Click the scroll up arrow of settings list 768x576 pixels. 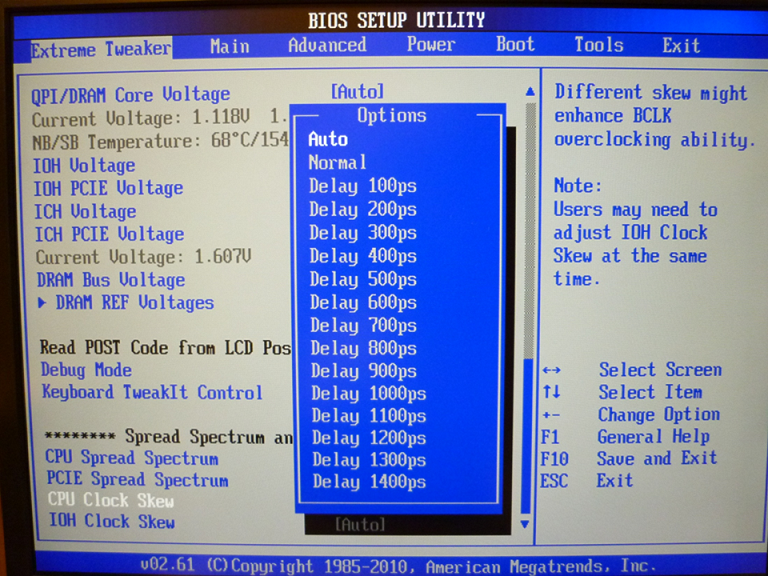pyautogui.click(x=530, y=92)
